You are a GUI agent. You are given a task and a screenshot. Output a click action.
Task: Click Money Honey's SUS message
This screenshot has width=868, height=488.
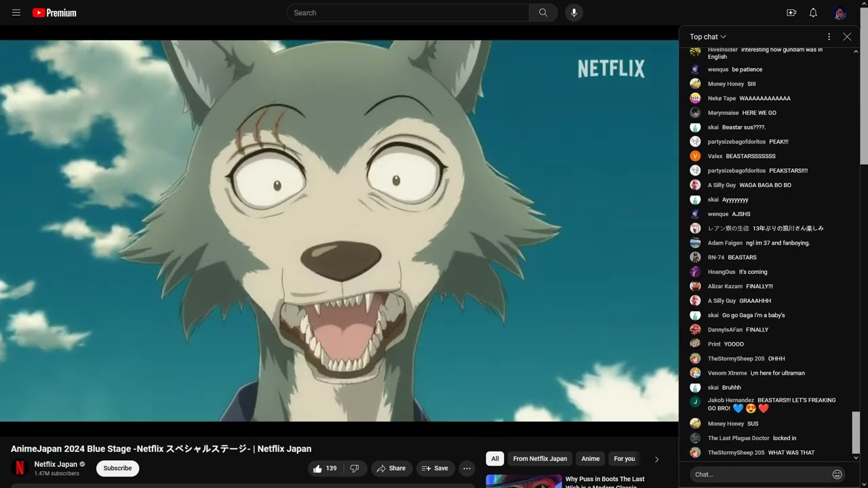pyautogui.click(x=753, y=424)
